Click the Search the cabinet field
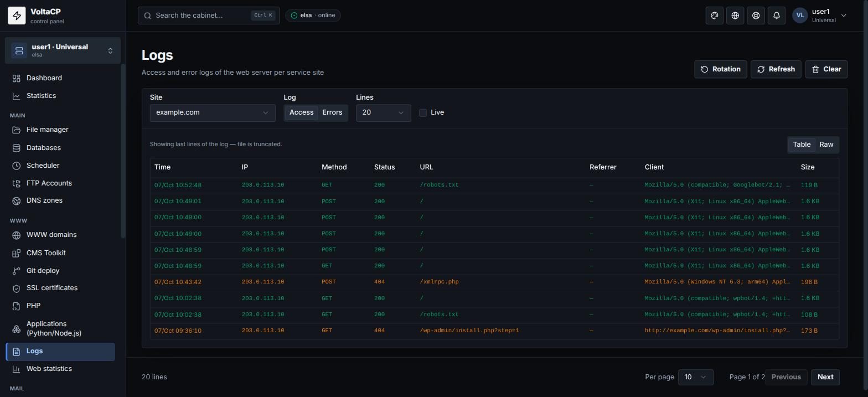The height and width of the screenshot is (397, 868). [209, 16]
